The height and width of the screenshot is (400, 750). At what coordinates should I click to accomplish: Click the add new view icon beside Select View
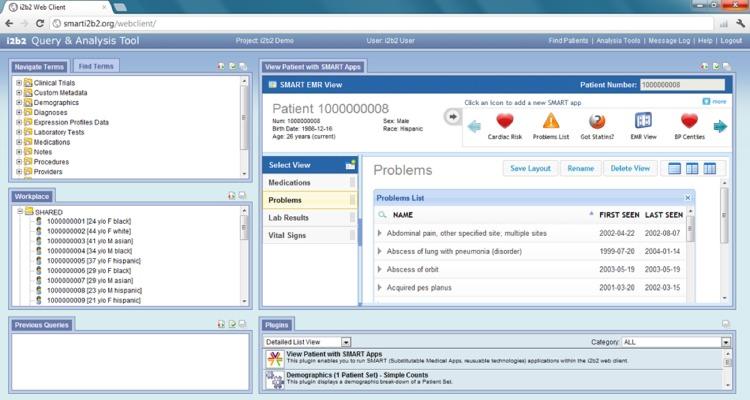click(x=350, y=164)
